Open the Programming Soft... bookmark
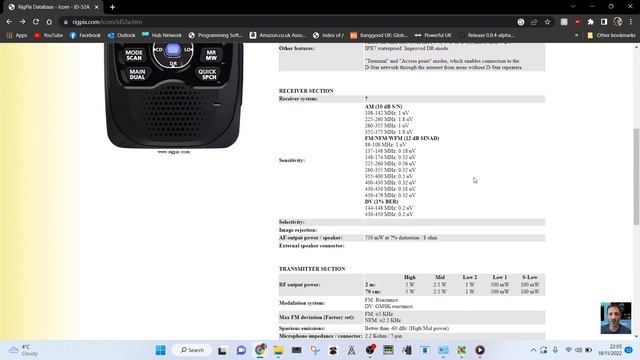The image size is (640, 360). click(x=216, y=36)
